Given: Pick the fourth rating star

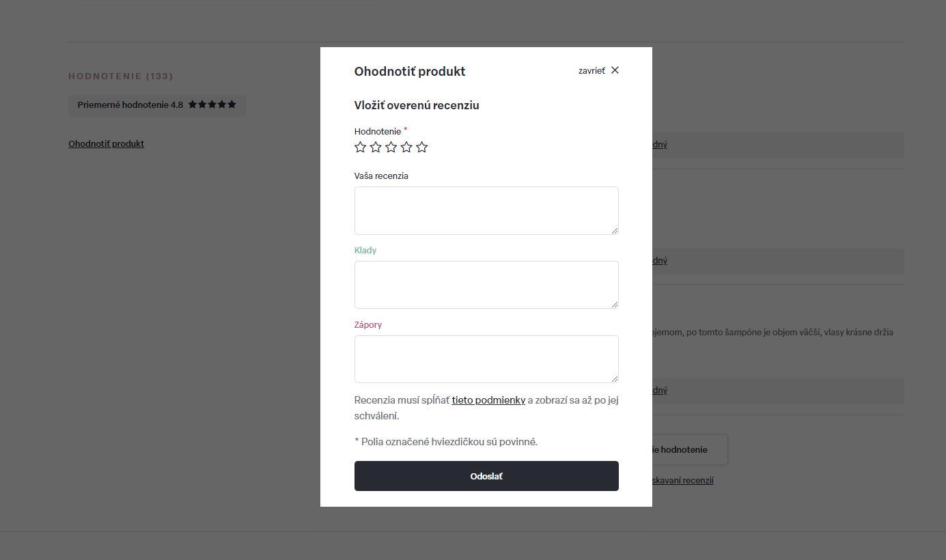Looking at the screenshot, I should pyautogui.click(x=406, y=147).
